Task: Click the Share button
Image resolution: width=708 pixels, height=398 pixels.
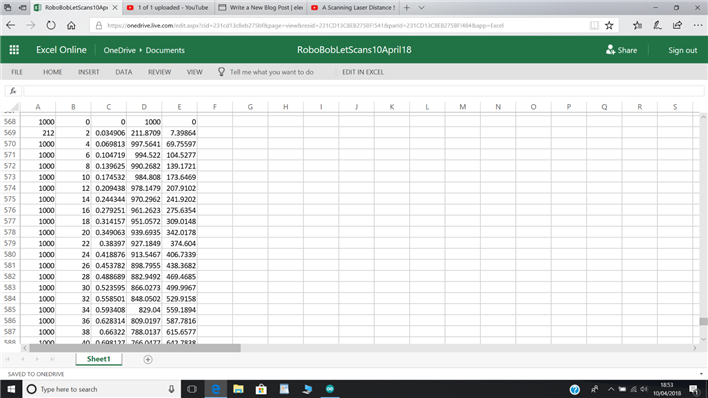Action: pos(622,50)
